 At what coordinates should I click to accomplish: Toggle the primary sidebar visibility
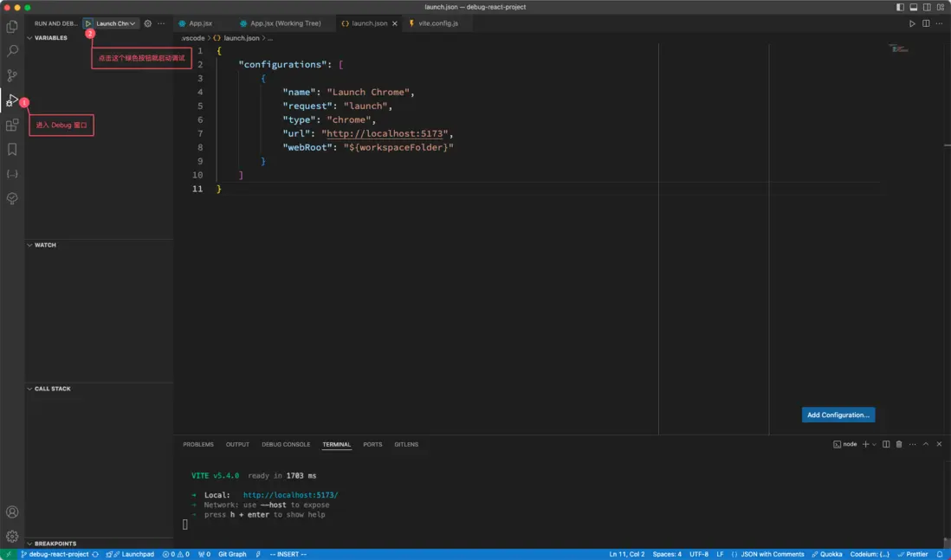pyautogui.click(x=900, y=7)
